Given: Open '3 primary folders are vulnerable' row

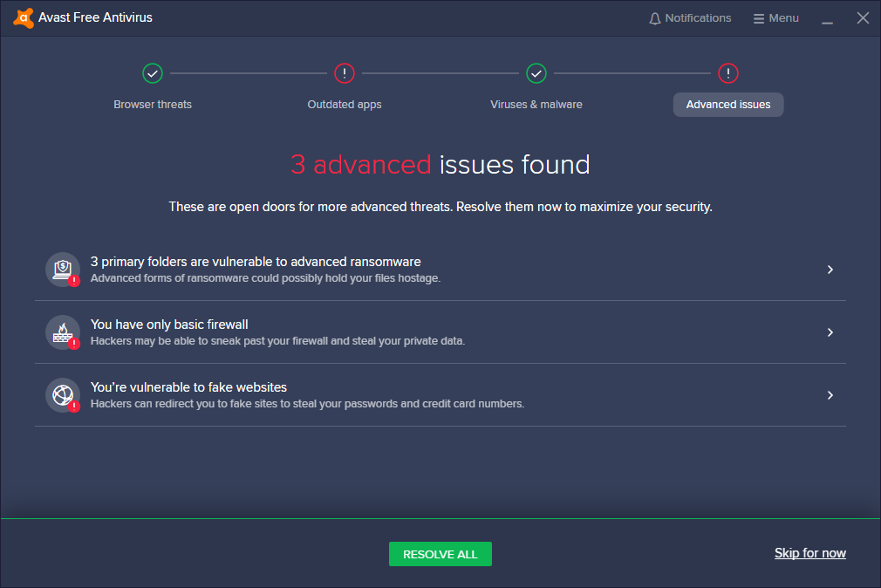Looking at the screenshot, I should pyautogui.click(x=440, y=270).
